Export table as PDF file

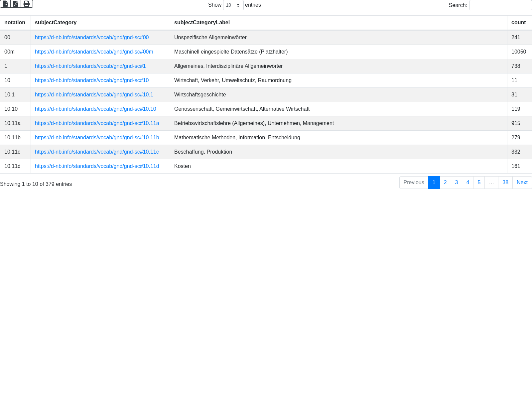click(16, 4)
